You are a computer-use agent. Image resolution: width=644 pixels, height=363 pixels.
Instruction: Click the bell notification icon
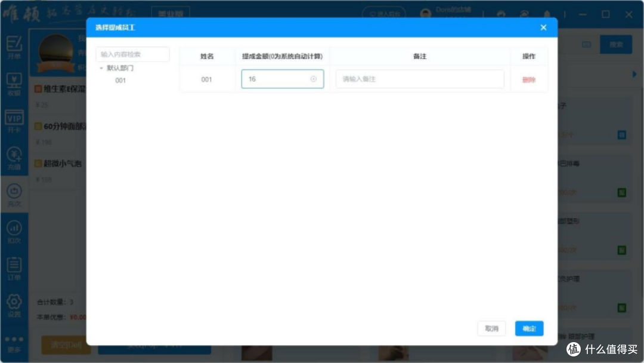pos(547,14)
